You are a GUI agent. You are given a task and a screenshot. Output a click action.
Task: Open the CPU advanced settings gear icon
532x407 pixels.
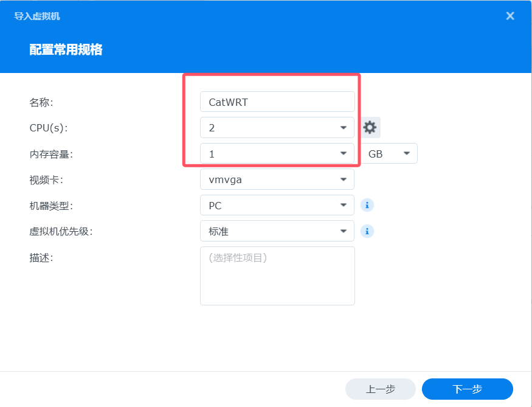pos(368,127)
